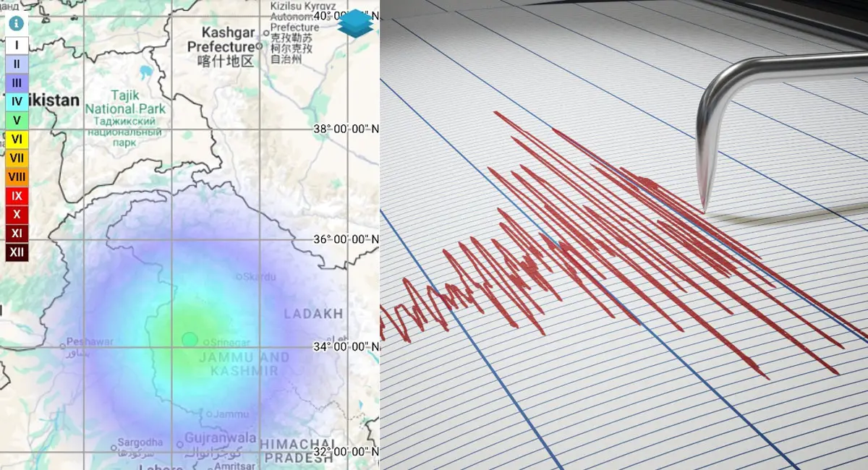Open the seismograph image on the right
The width and height of the screenshot is (868, 470).
pyautogui.click(x=624, y=235)
